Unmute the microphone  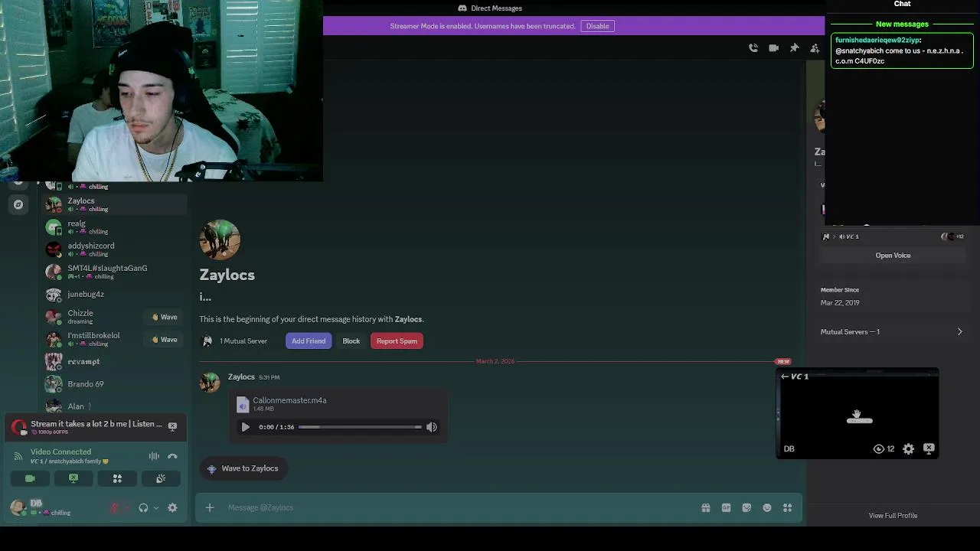coord(115,507)
